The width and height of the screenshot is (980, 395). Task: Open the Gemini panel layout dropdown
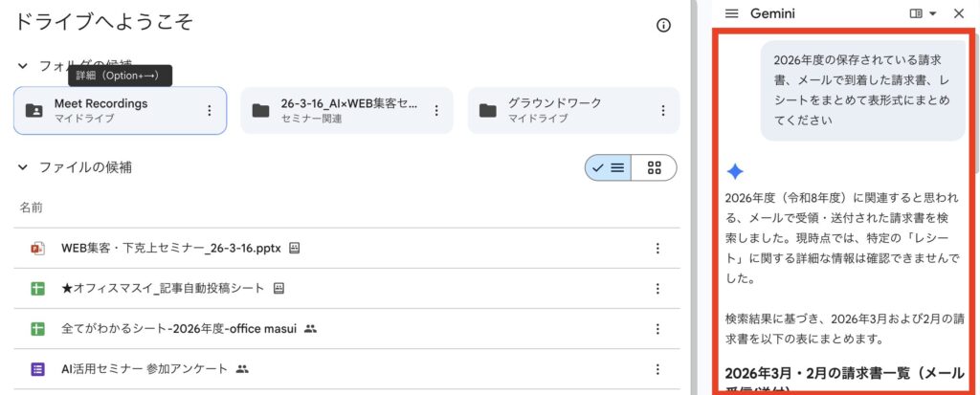tap(924, 13)
